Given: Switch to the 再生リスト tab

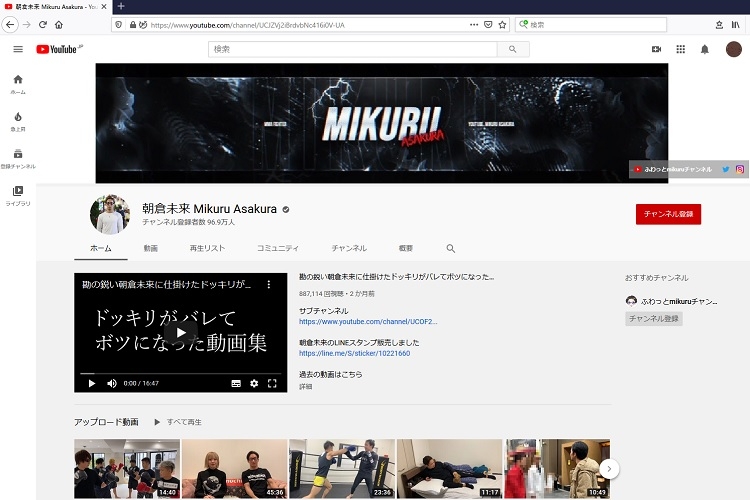Looking at the screenshot, I should pyautogui.click(x=207, y=248).
